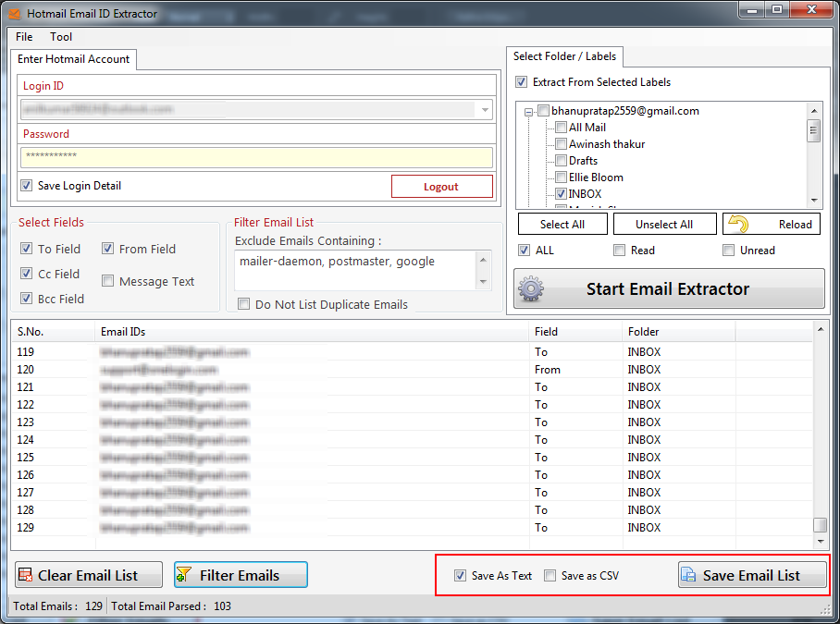Image resolution: width=840 pixels, height=624 pixels.
Task: Select email row number 125
Action: (412, 457)
